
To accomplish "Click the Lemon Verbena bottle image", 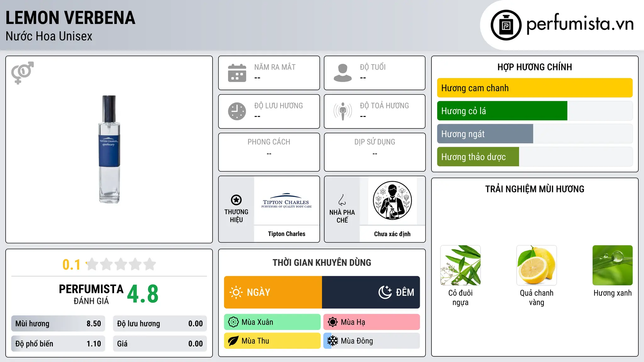I will (x=109, y=149).
